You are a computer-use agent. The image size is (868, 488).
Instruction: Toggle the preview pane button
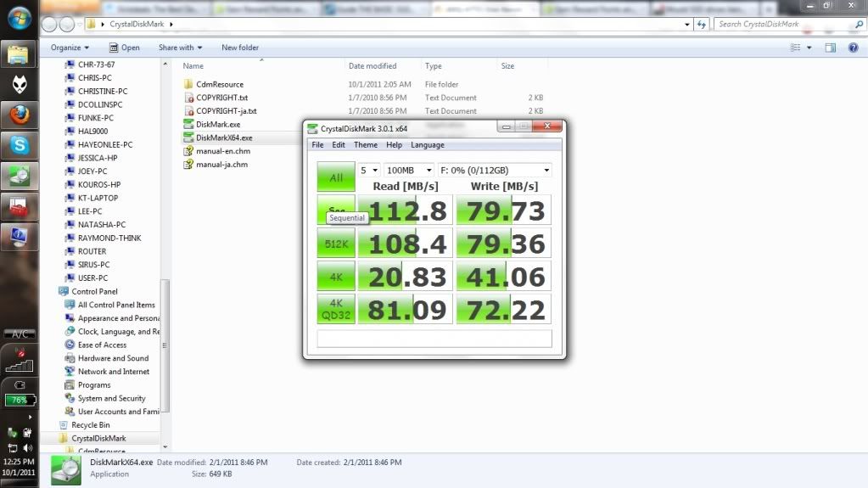[831, 48]
